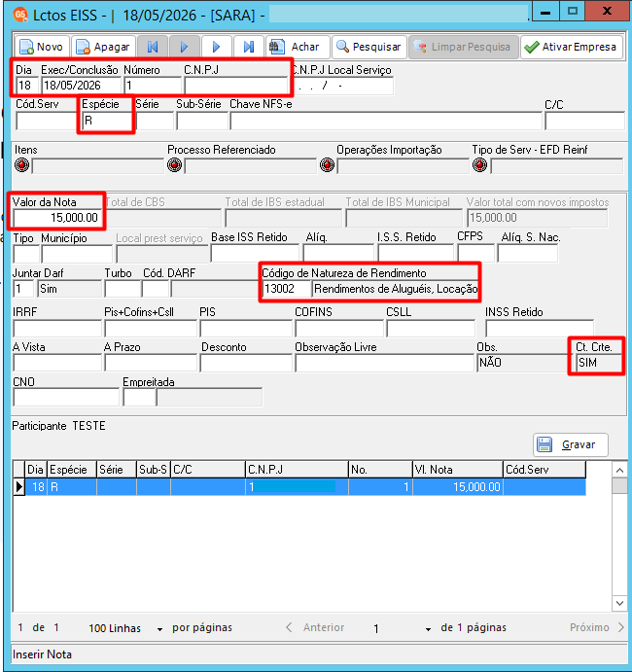Screen dimensions: 632x672
Task: Click the C.N.P.J column header in grid
Action: coord(297,470)
